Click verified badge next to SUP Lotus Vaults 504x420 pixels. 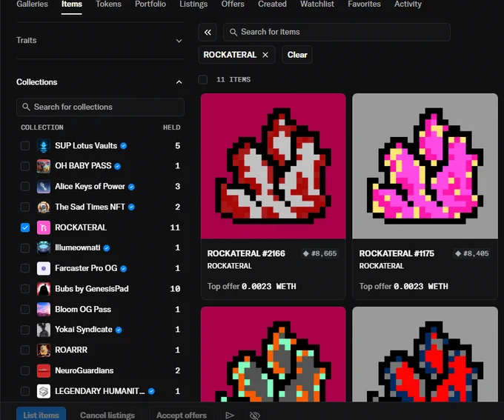[124, 146]
